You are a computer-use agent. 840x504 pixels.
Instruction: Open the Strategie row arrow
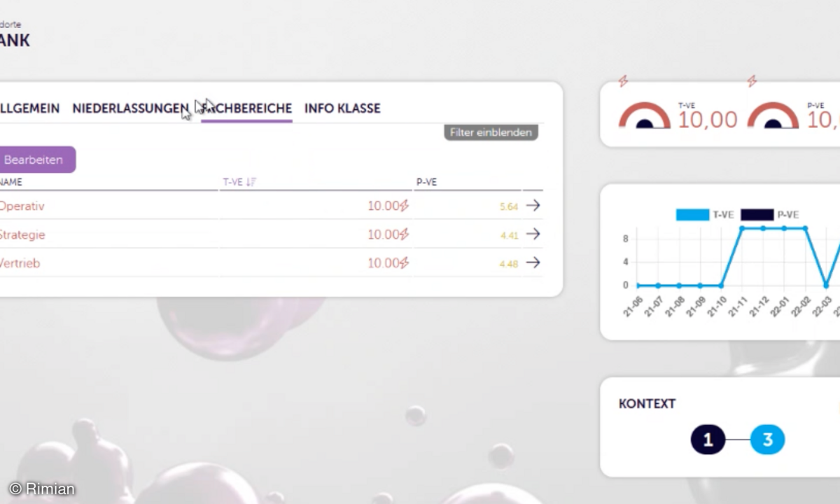[x=533, y=234]
